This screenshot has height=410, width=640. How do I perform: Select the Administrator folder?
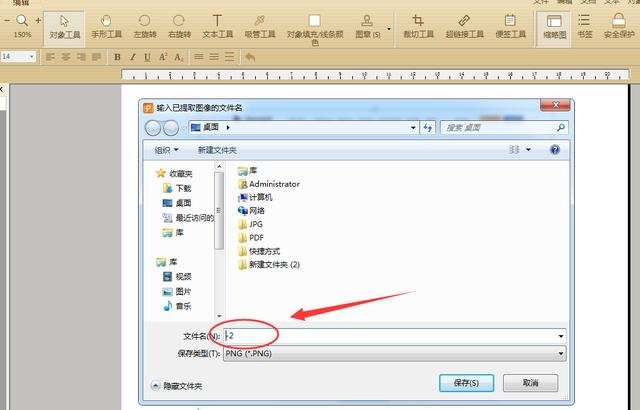269,184
